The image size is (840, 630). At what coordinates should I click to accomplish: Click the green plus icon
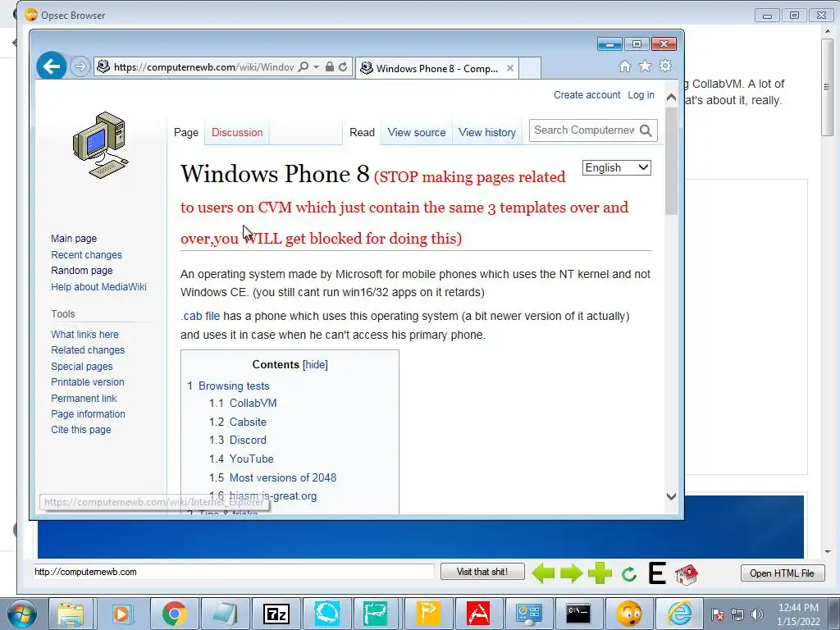(600, 573)
